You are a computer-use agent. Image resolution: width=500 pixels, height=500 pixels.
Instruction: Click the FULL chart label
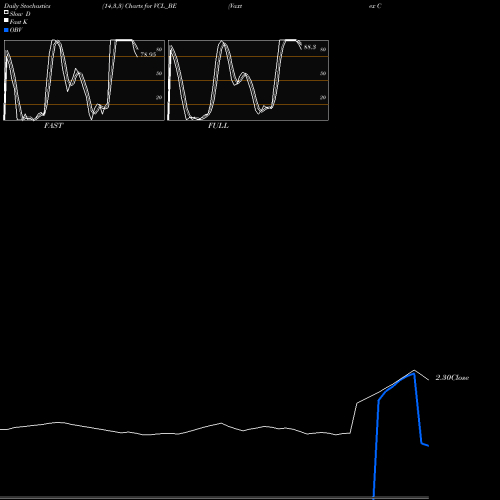coord(218,126)
